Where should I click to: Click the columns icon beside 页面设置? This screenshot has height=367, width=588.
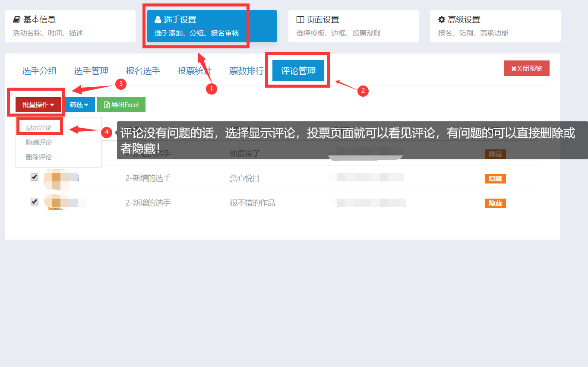coord(300,19)
